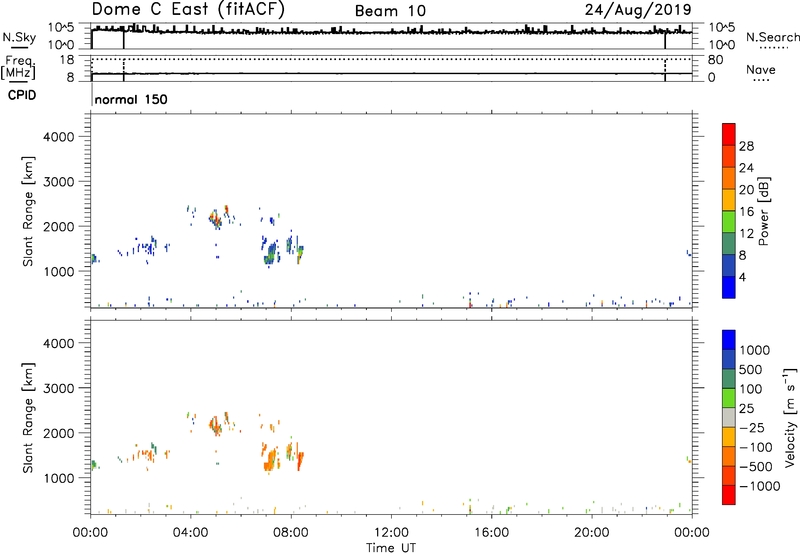Click the '18' frequency axis value
This screenshot has width=800, height=554.
pyautogui.click(x=67, y=60)
